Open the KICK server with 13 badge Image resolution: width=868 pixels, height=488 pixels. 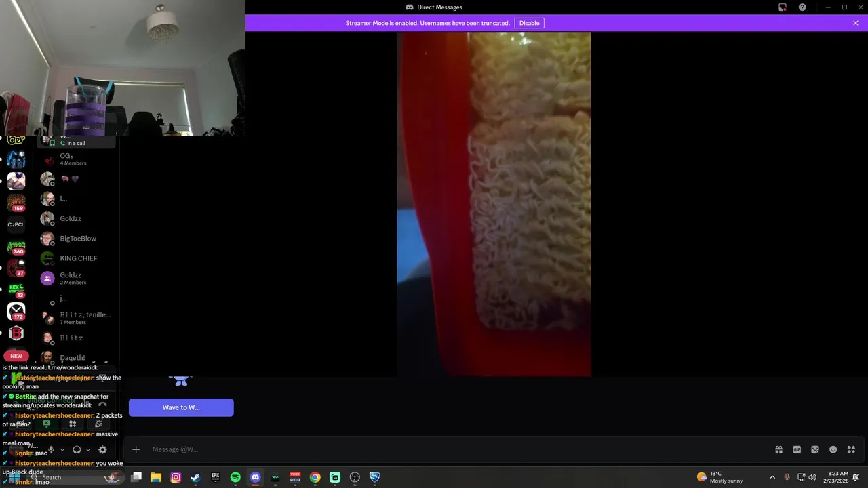point(16,290)
